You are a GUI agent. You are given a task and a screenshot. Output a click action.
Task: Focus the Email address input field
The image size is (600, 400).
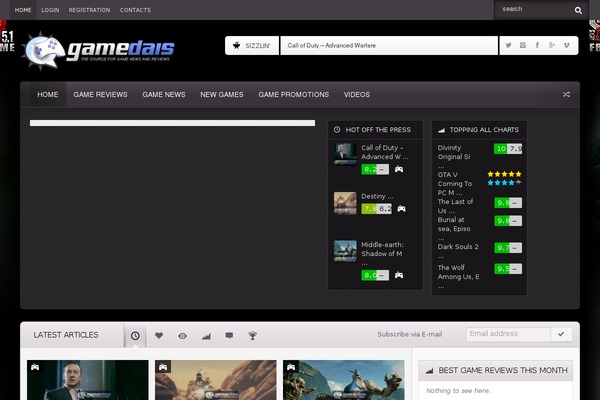tap(508, 334)
